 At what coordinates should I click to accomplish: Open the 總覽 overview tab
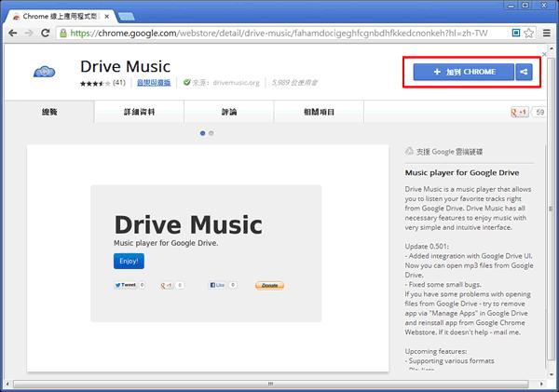point(49,112)
